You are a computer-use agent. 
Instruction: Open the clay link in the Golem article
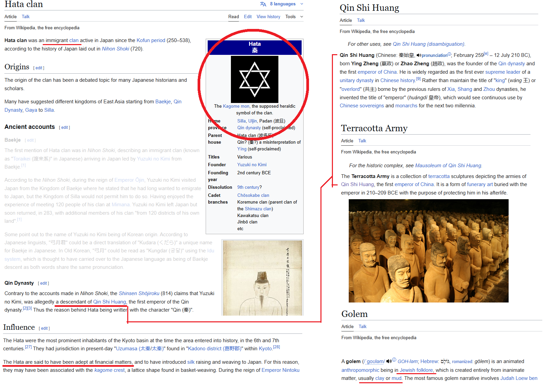[380, 378]
